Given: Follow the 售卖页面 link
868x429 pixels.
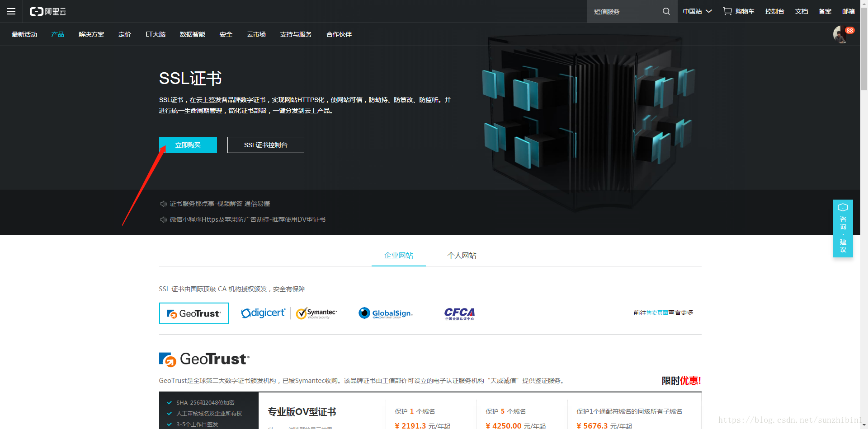Looking at the screenshot, I should 657,312.
